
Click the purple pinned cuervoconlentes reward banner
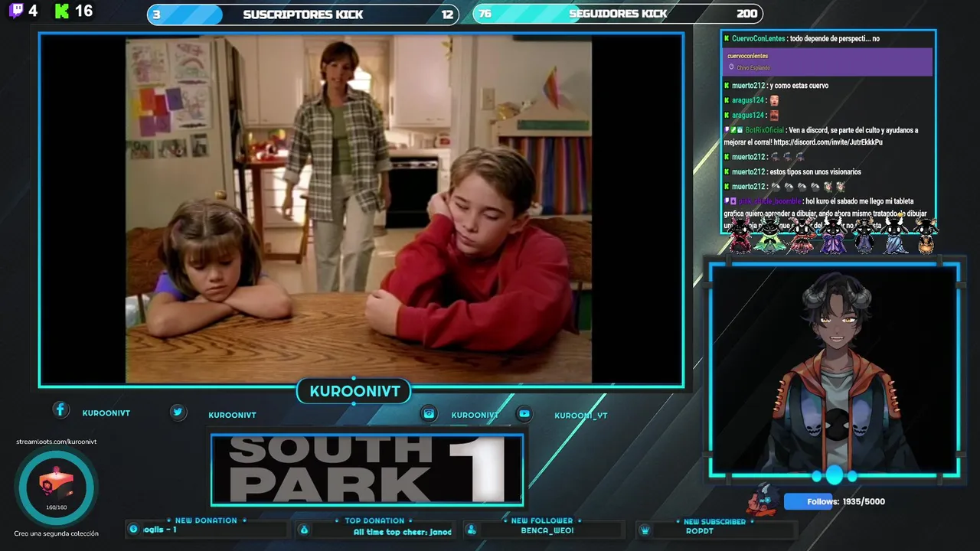(x=828, y=62)
